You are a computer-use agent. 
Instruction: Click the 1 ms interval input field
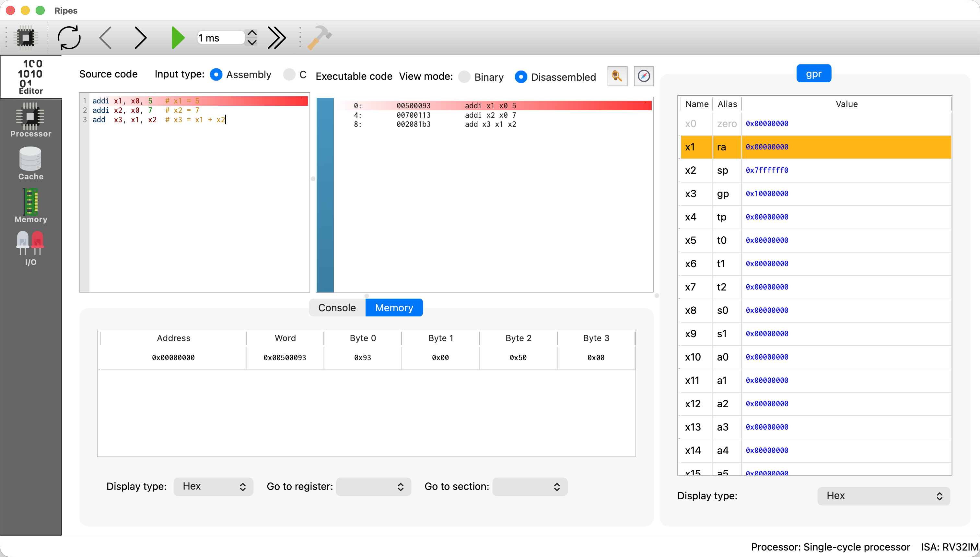point(221,38)
